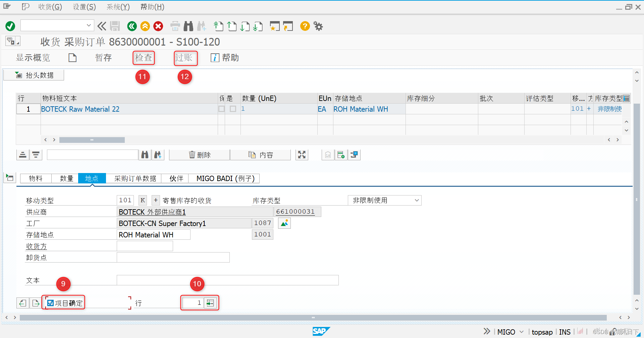This screenshot has width=644, height=338.
Task: Click the Previous Page icon
Action: coord(232,26)
